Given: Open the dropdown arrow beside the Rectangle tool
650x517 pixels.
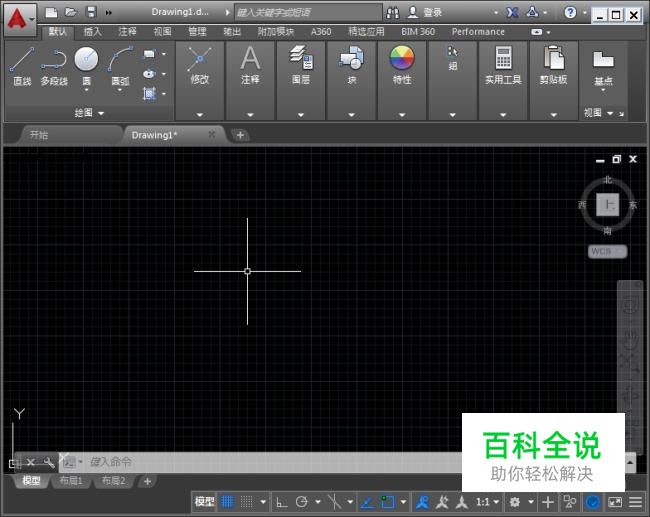Looking at the screenshot, I should 164,54.
